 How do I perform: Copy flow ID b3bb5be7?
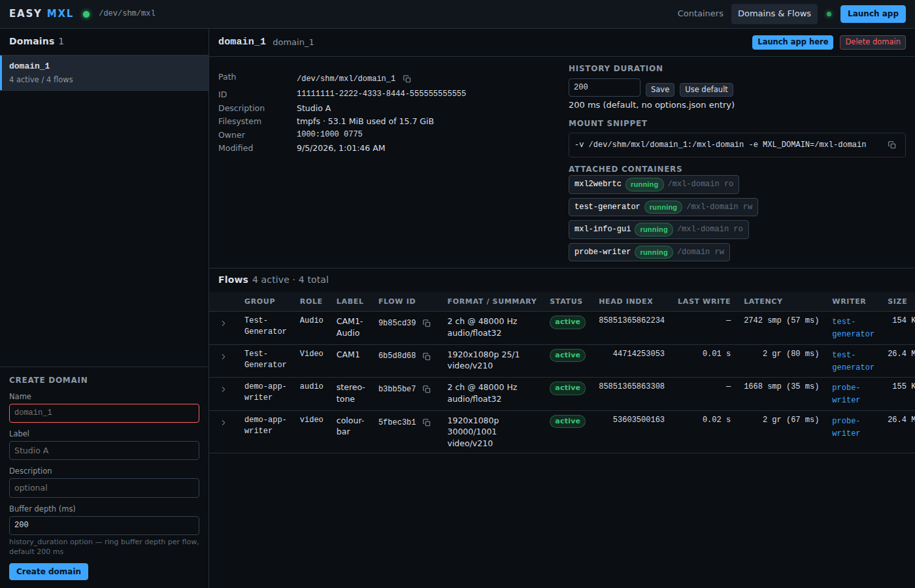tap(426, 389)
